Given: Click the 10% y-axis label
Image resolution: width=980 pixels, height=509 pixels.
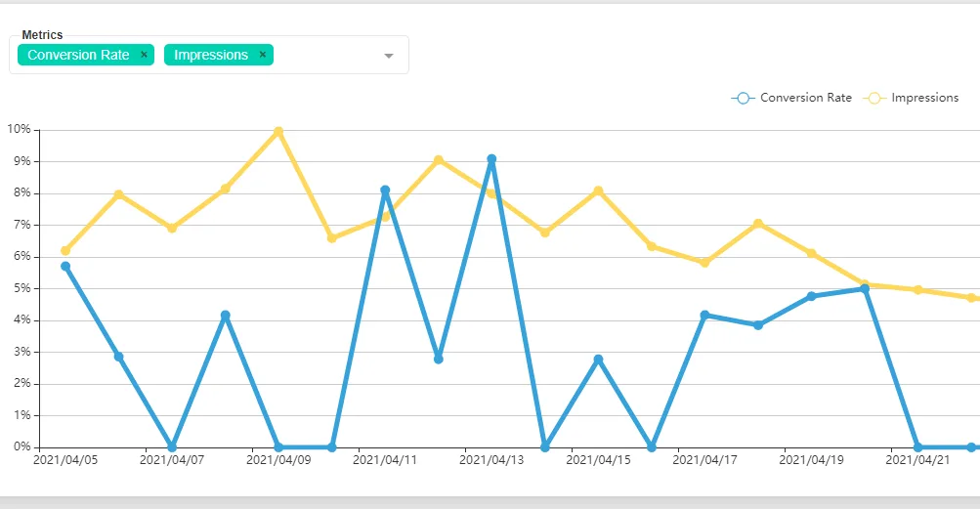Looking at the screenshot, I should coord(19,129).
